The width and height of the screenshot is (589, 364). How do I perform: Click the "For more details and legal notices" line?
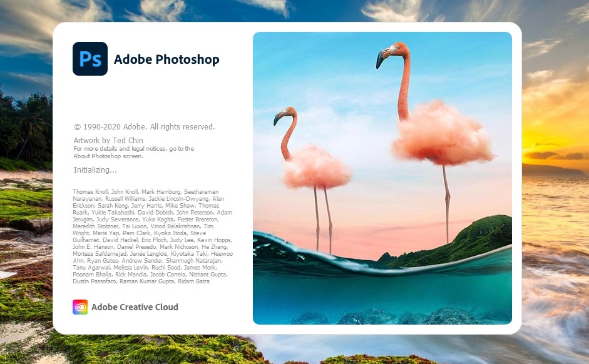[134, 149]
